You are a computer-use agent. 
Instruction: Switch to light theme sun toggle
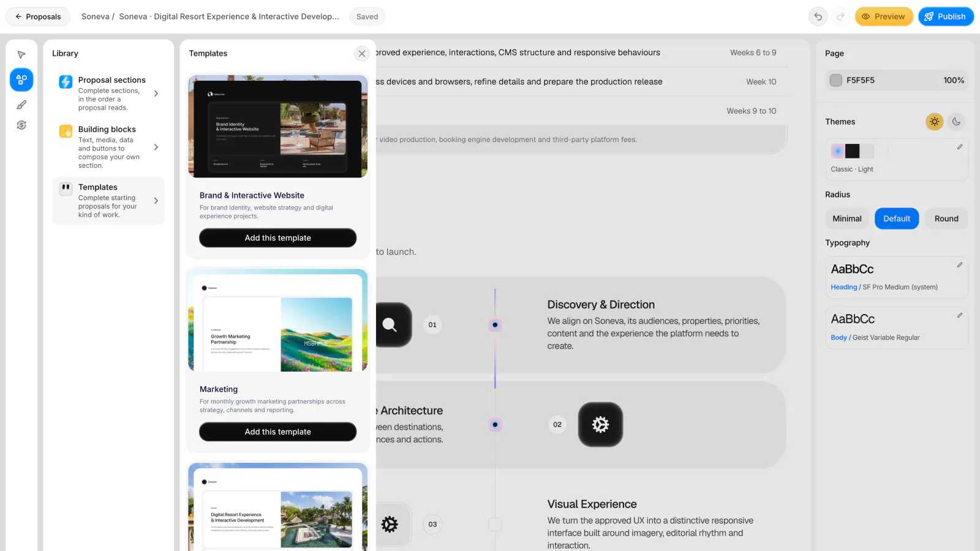(x=935, y=122)
